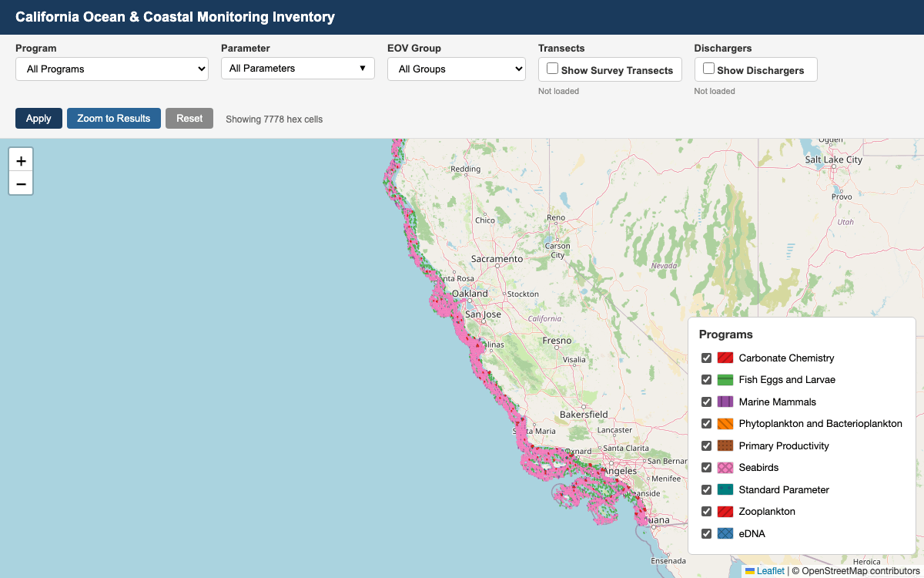This screenshot has width=924, height=578.
Task: Click the Standard Parameter teal swatch
Action: point(725,489)
